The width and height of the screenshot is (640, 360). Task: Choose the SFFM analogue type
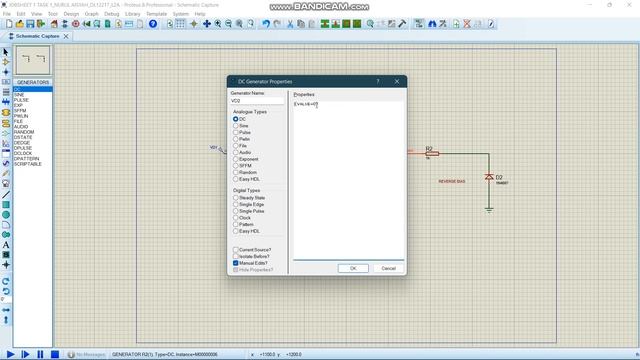point(236,166)
